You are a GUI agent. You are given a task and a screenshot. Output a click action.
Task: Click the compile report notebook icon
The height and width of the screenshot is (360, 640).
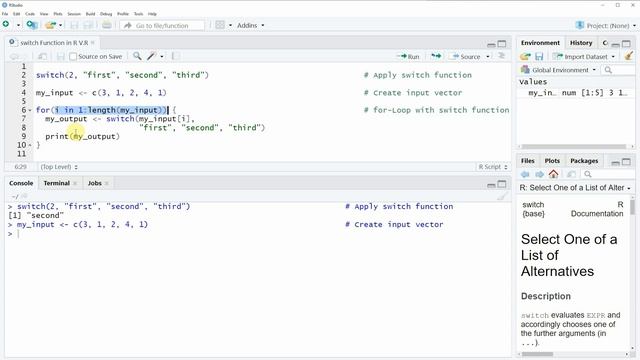click(176, 56)
